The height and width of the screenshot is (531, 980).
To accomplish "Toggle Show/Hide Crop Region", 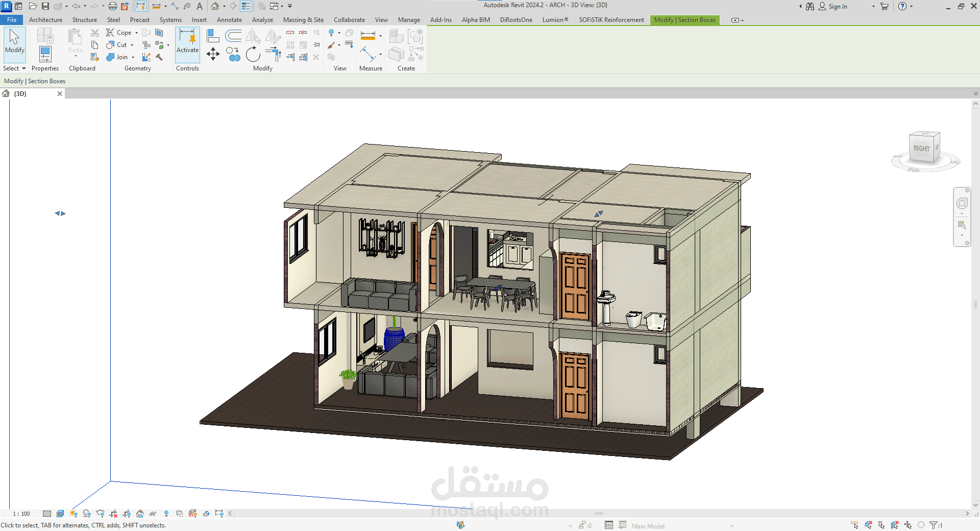I will [x=127, y=514].
